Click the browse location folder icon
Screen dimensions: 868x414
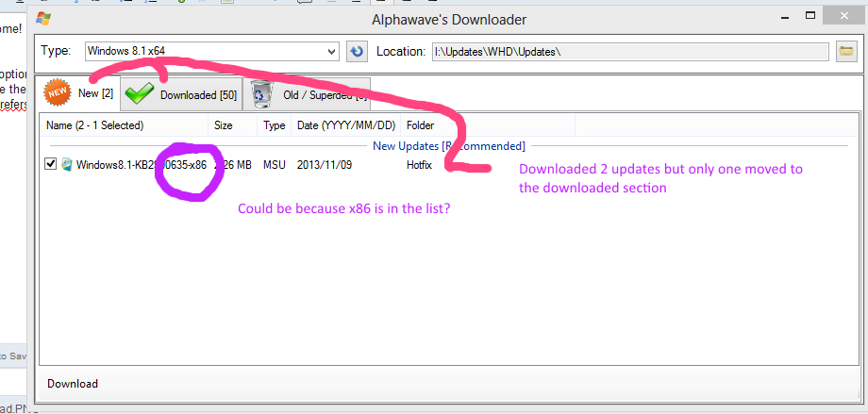(845, 51)
